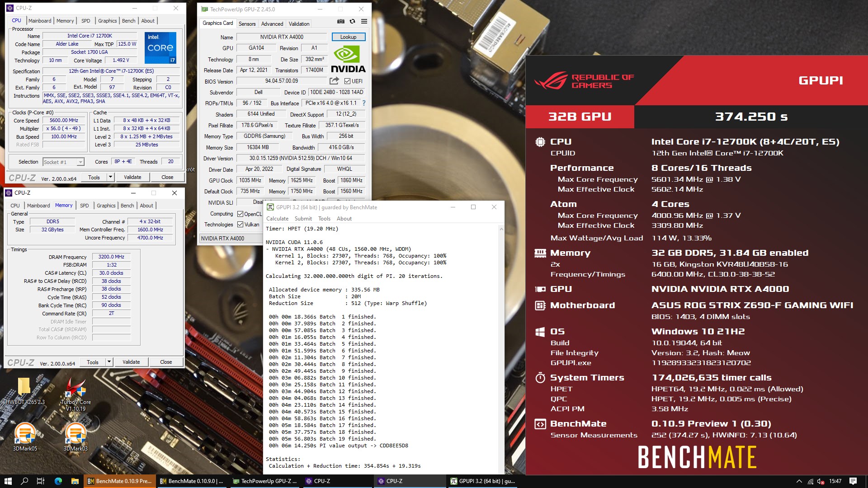Open network status tray icon

tap(811, 481)
